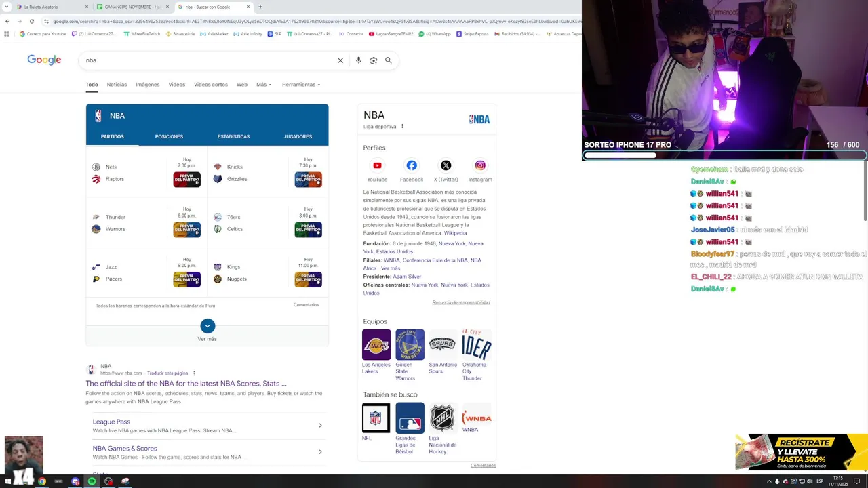
Task: Open the NBA Instagram profile
Action: coord(480,165)
